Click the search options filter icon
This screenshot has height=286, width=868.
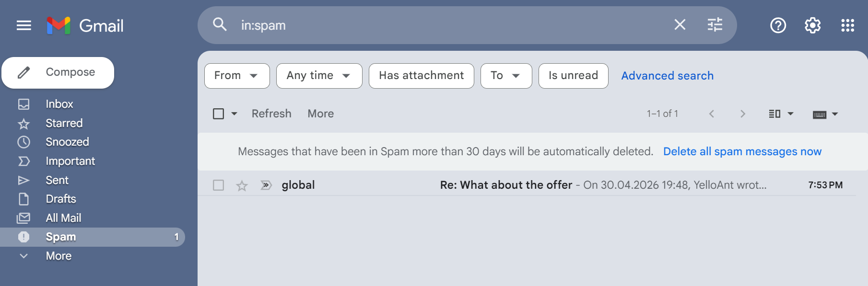715,24
